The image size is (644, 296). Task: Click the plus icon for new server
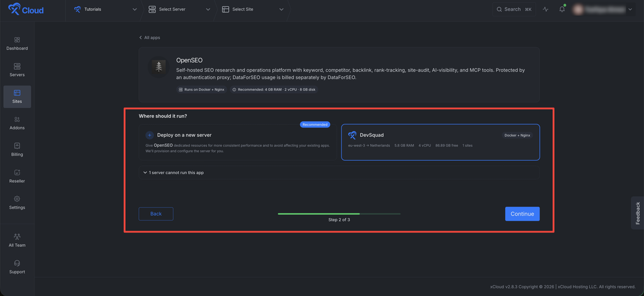(x=150, y=135)
